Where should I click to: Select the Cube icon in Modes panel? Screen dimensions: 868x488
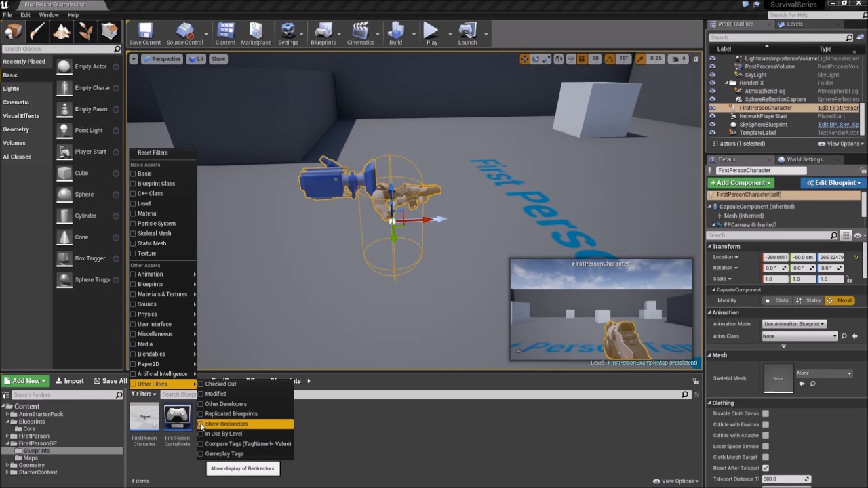[64, 173]
